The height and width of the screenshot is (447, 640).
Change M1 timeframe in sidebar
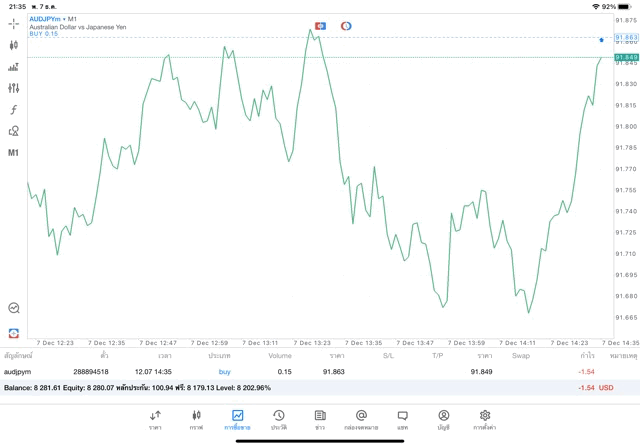point(13,153)
